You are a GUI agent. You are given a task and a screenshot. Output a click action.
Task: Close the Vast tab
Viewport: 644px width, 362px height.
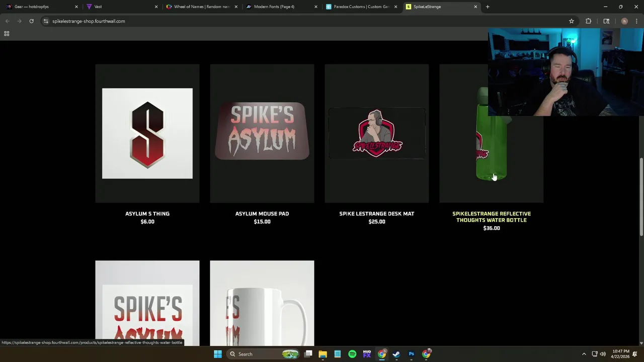pyautogui.click(x=156, y=7)
